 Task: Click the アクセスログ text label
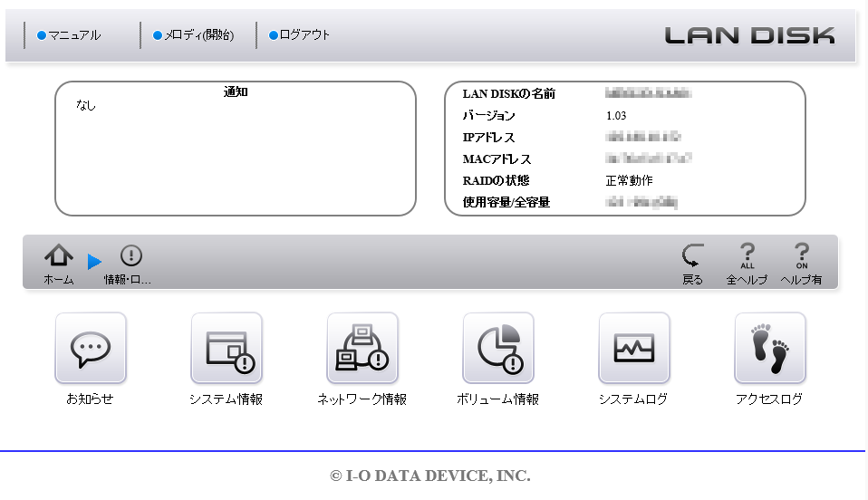769,399
